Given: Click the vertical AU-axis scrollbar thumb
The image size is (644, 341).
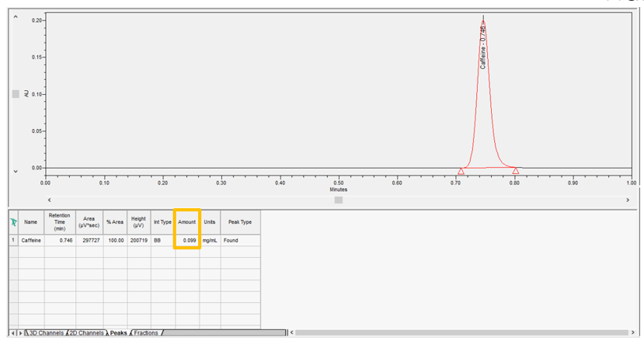Looking at the screenshot, I should tap(16, 94).
